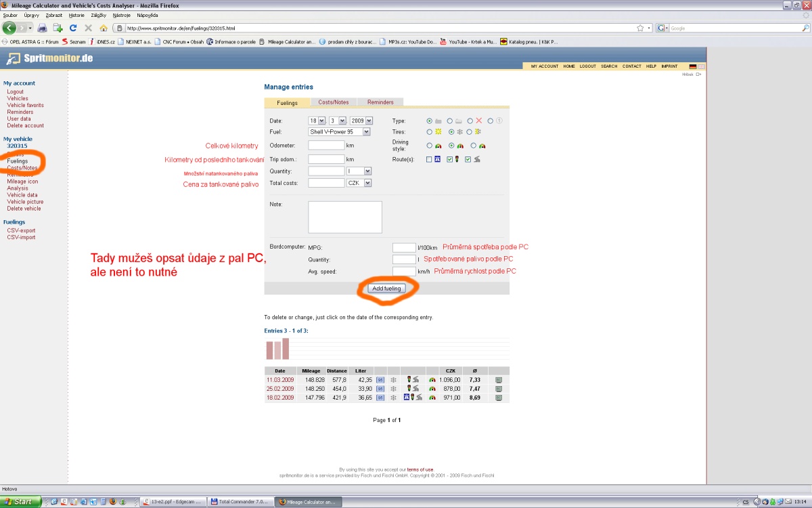Click the bordcomputer icon in the 11.03.2009 row
Viewport: 812px width, 508px height.
pos(498,380)
